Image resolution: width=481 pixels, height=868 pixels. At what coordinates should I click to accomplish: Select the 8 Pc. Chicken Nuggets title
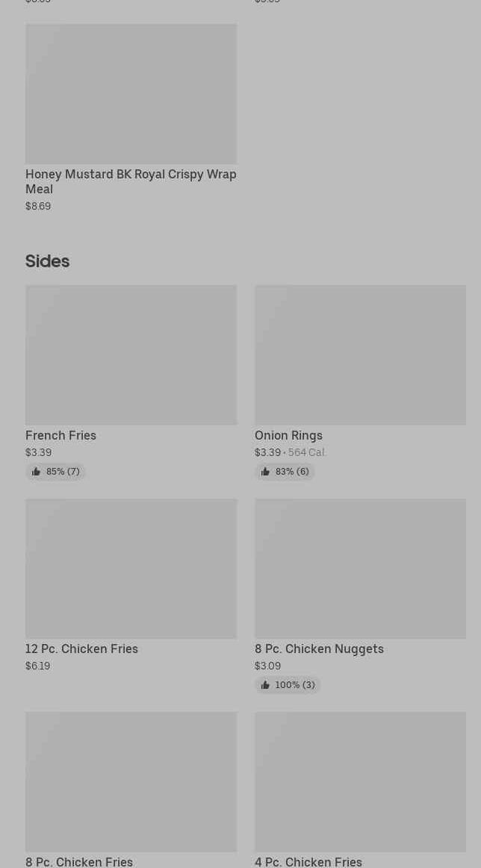pyautogui.click(x=319, y=649)
